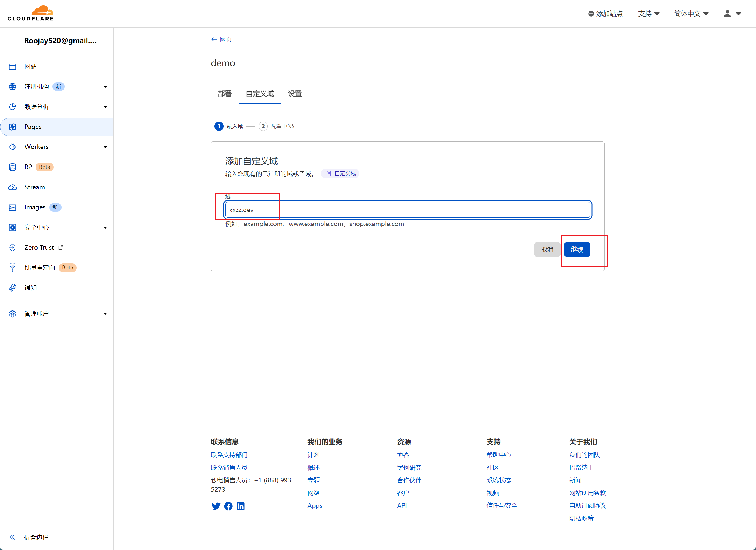756x550 pixels.
Task: Switch to the 部署 tab
Action: (225, 94)
